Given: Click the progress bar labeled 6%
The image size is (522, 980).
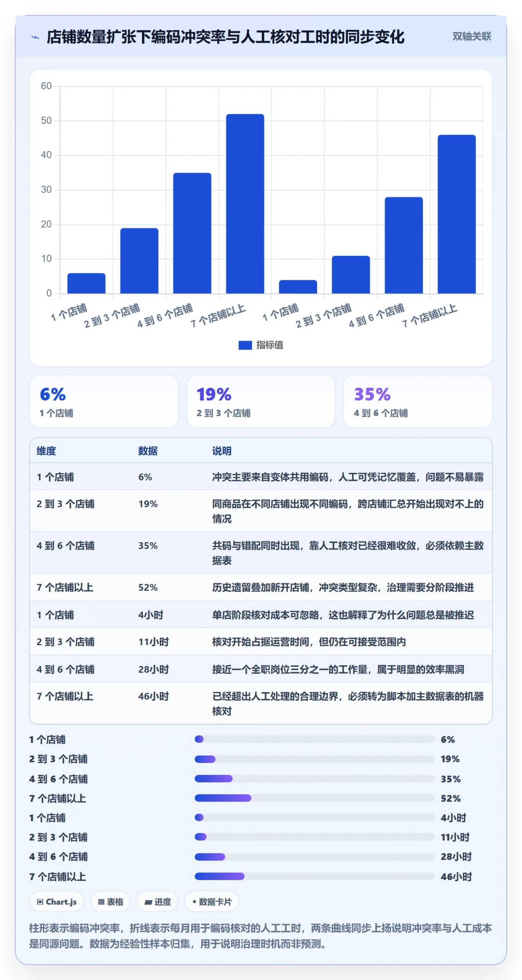Looking at the screenshot, I should click(314, 739).
